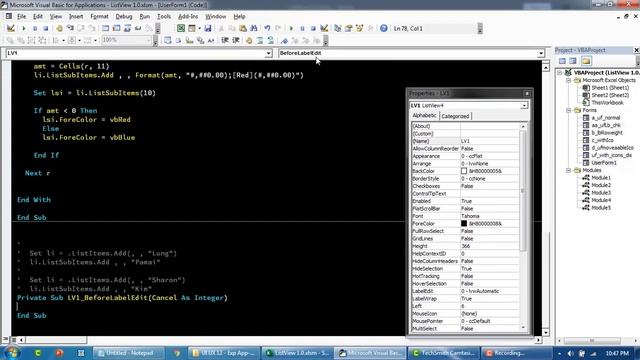Switch to the ListView 1.0.xlsm Excel taskbar button
The image size is (640, 360).
coord(297,353)
